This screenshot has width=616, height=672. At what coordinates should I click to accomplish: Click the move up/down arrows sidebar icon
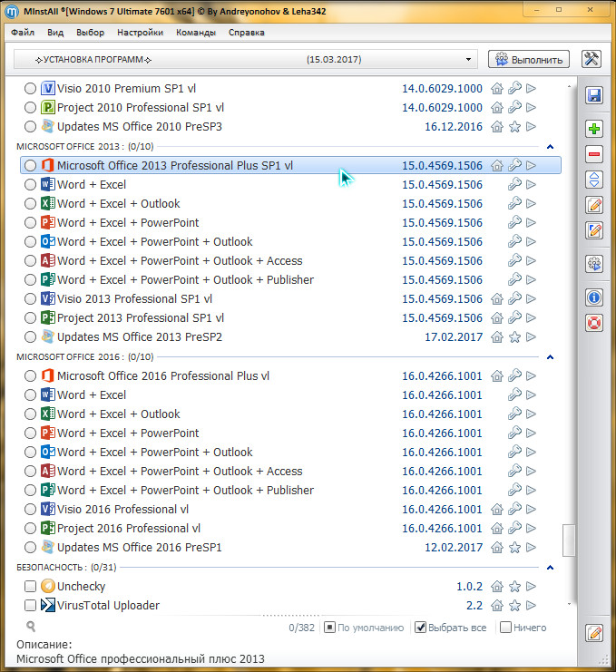pyautogui.click(x=594, y=180)
